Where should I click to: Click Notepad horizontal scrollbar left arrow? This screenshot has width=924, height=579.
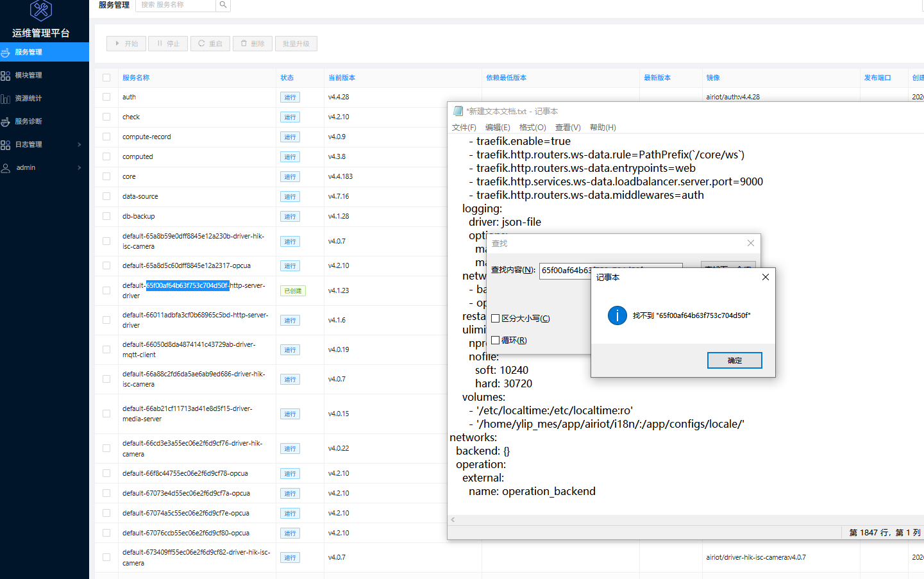[x=453, y=519]
